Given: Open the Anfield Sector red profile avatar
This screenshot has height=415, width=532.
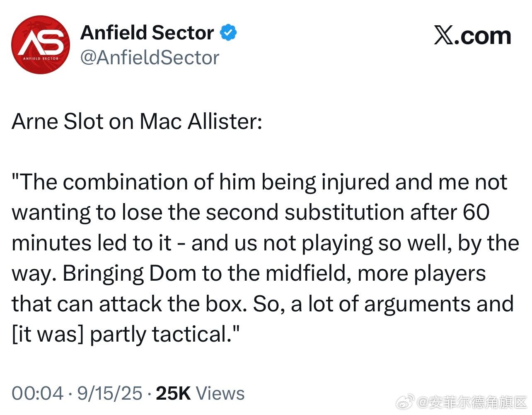Looking at the screenshot, I should pos(41,45).
